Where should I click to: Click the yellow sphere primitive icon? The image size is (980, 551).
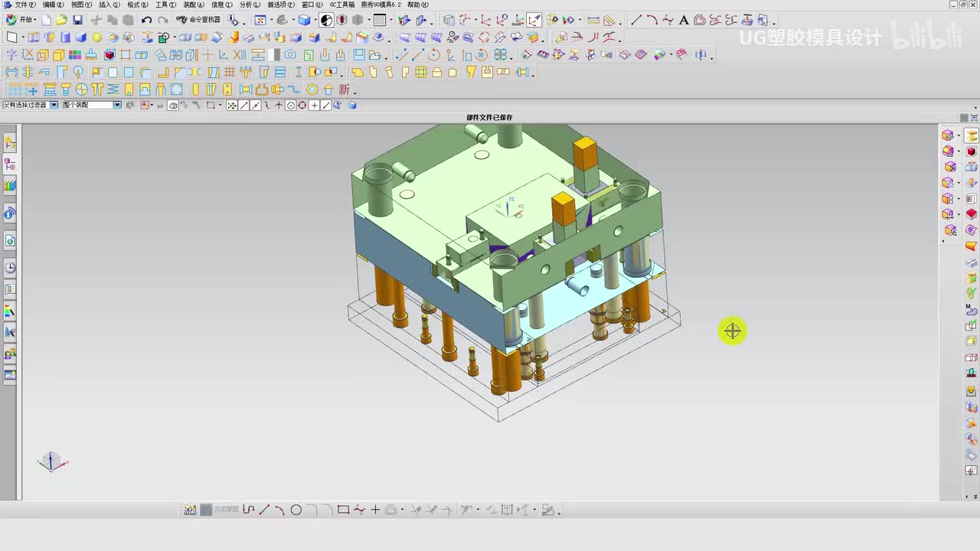tap(97, 37)
